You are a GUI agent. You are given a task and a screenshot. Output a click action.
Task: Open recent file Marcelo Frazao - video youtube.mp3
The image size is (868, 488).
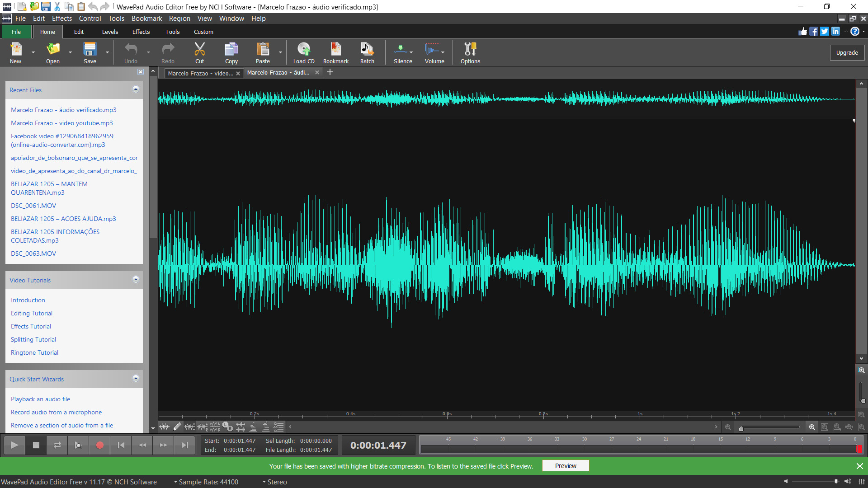[62, 123]
